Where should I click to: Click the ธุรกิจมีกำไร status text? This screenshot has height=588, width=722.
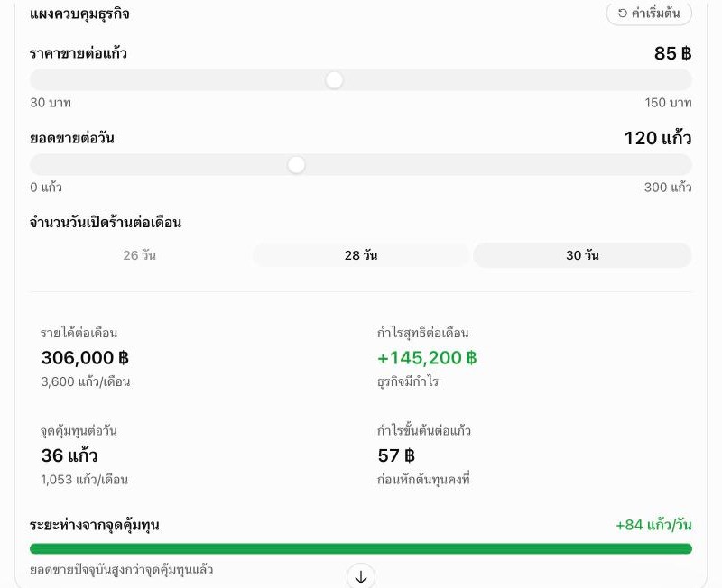(x=408, y=381)
